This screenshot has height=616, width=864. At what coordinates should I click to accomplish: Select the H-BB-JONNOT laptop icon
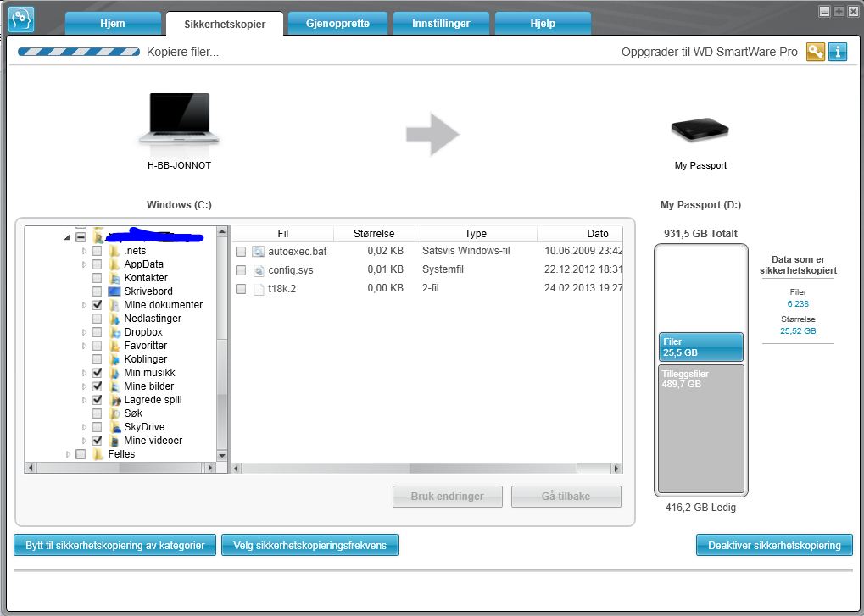coord(179,119)
